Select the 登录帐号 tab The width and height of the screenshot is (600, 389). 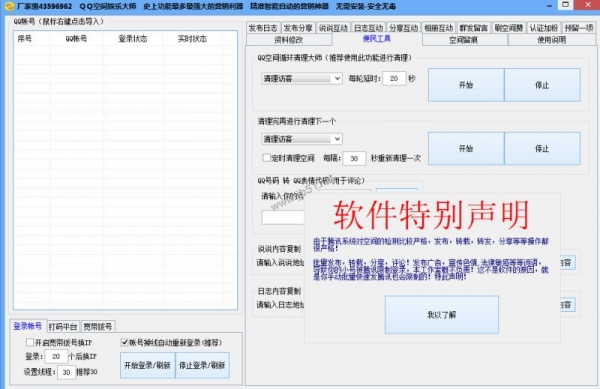coord(28,326)
